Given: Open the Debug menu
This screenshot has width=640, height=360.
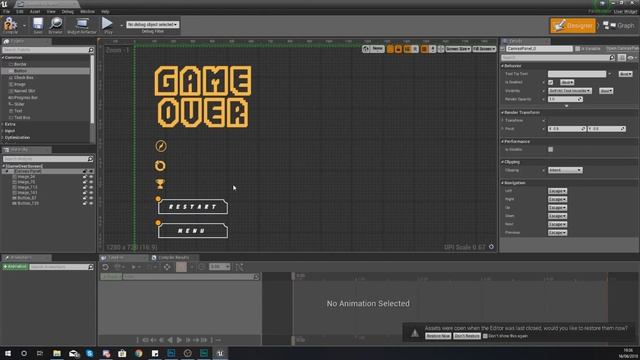Looking at the screenshot, I should coord(68,11).
